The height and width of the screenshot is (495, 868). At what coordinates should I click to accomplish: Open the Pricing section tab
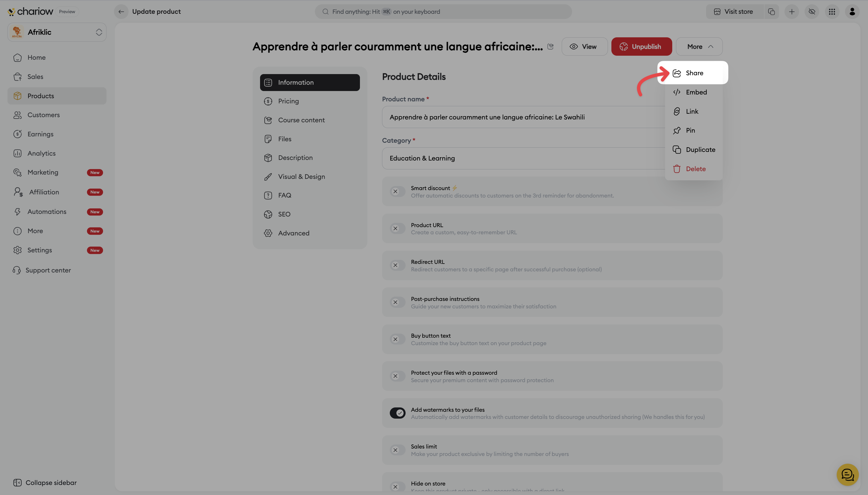(288, 101)
